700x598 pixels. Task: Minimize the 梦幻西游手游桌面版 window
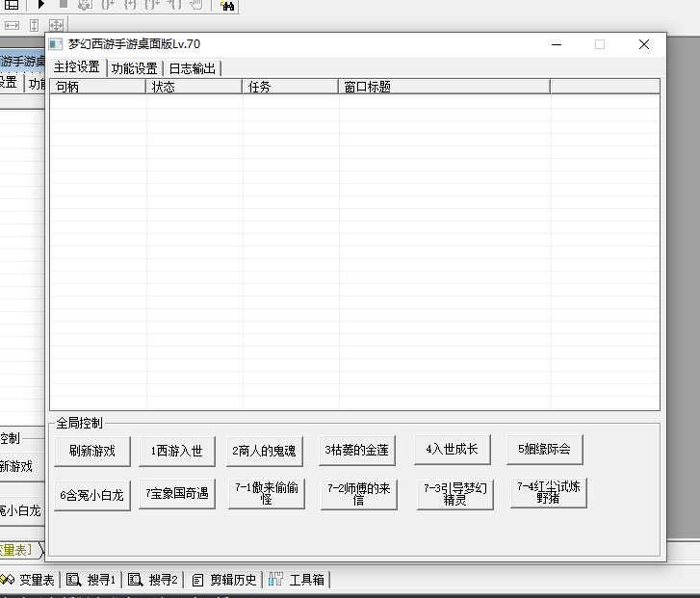tap(557, 44)
